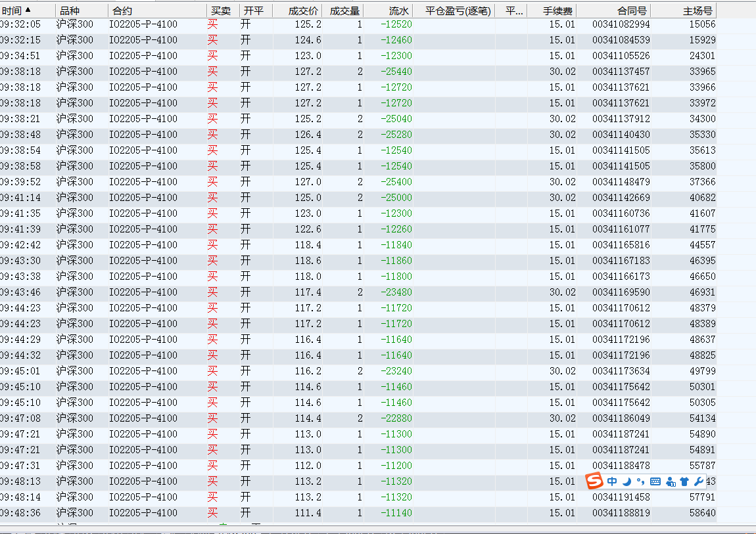Click cash flow value -23240
756x534 pixels.
click(x=396, y=371)
